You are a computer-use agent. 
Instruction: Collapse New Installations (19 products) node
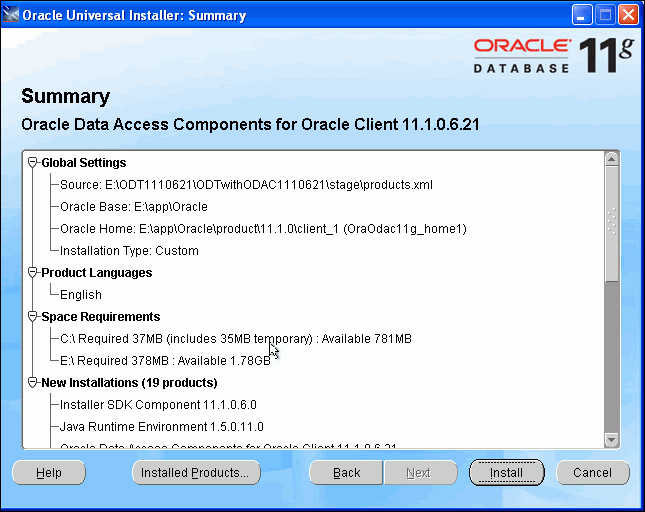pyautogui.click(x=33, y=383)
